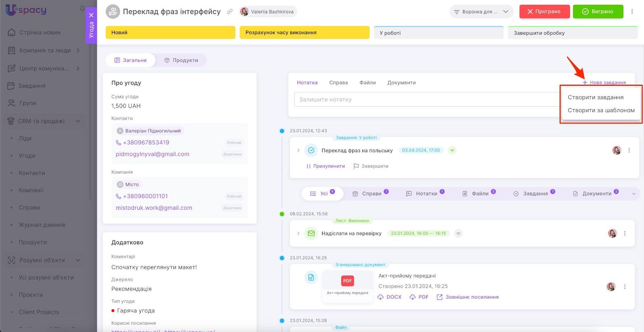This screenshot has height=332, width=644.
Task: Expand the Надіслати на перевірку entry
Action: 298,234
